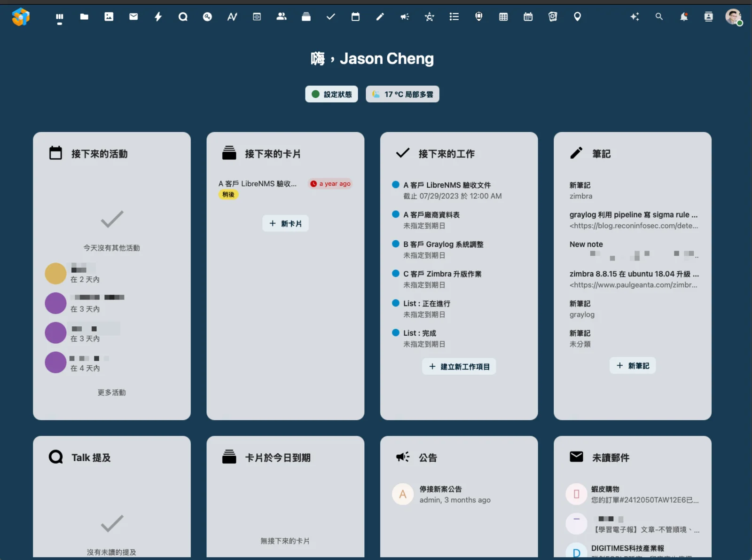
Task: Click the 新卡片 add card button
Action: coord(285,223)
